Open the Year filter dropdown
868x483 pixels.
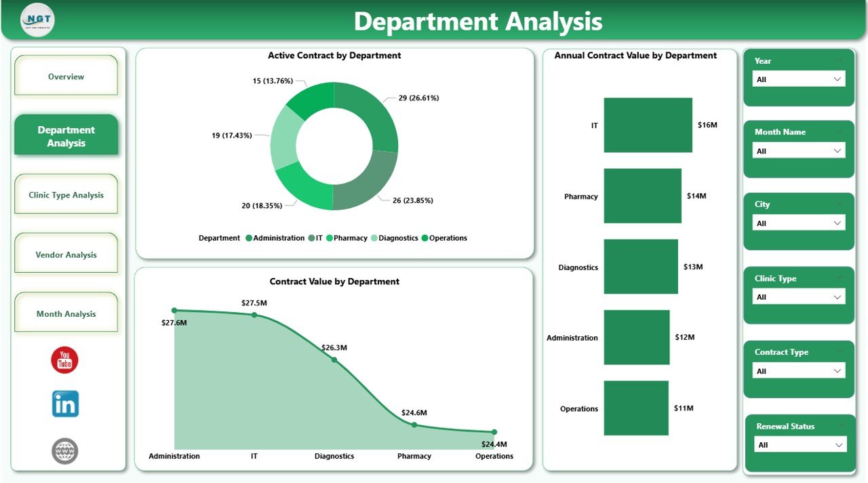pos(799,79)
